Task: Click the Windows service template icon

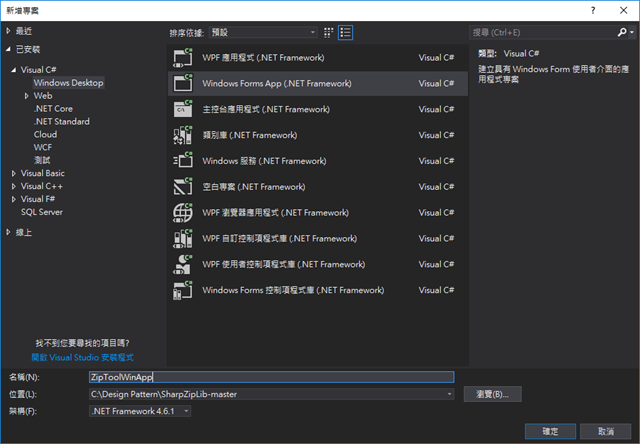Action: point(182,161)
